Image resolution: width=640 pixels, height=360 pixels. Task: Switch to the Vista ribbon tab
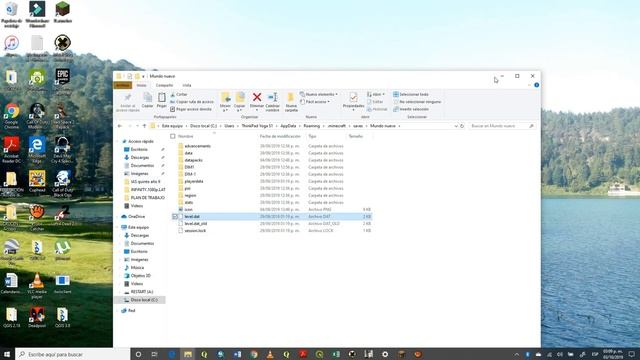(187, 85)
